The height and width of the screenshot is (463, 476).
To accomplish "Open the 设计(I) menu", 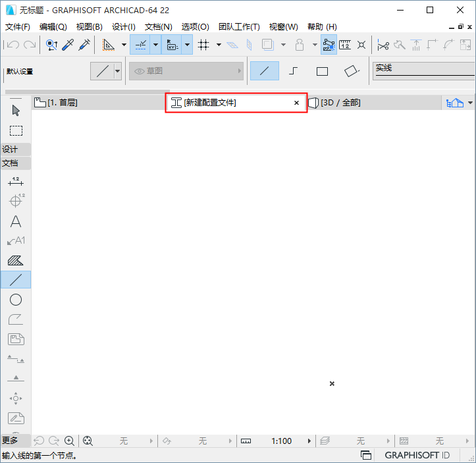I will pos(123,27).
